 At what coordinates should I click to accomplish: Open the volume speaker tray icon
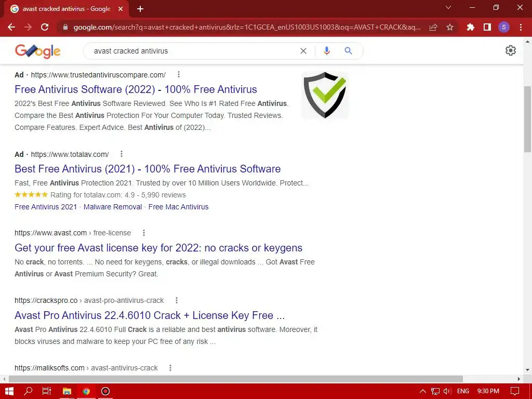pyautogui.click(x=447, y=391)
